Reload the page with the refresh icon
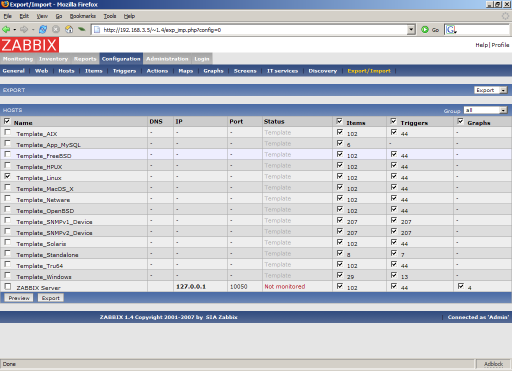Viewport: 512px width, 371px height. 43,30
